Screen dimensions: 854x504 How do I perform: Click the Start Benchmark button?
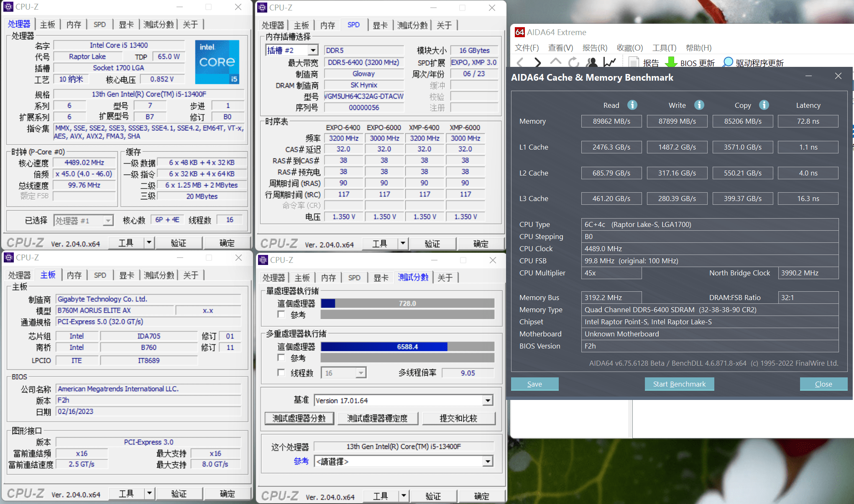[x=679, y=384]
